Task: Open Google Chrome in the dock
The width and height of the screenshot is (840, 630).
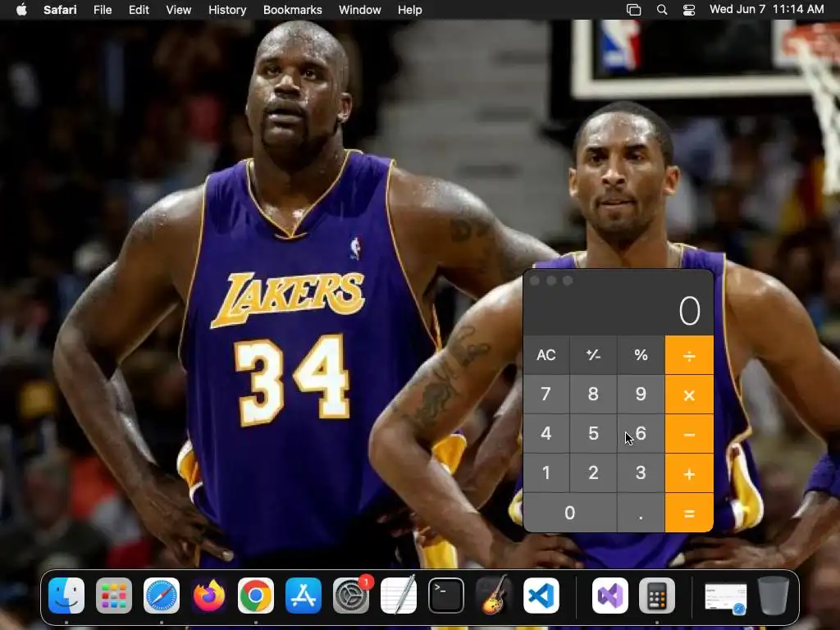Action: [256, 596]
